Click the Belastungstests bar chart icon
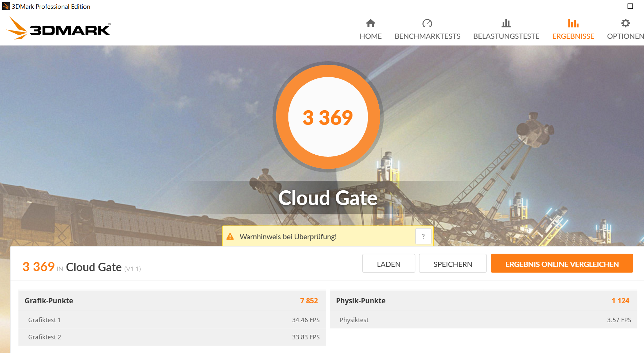This screenshot has width=644, height=353. pos(506,23)
